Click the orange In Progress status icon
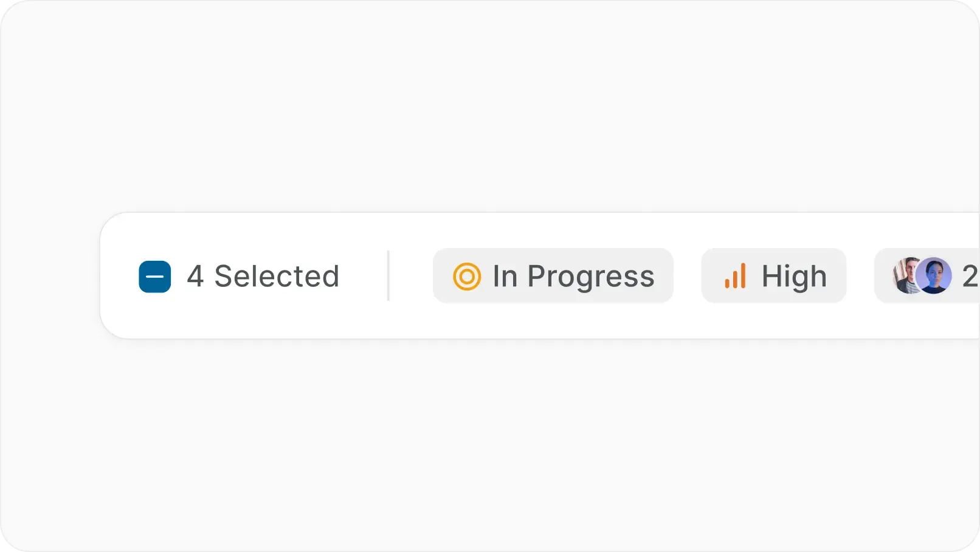Screen dimensions: 980x552 coord(466,276)
